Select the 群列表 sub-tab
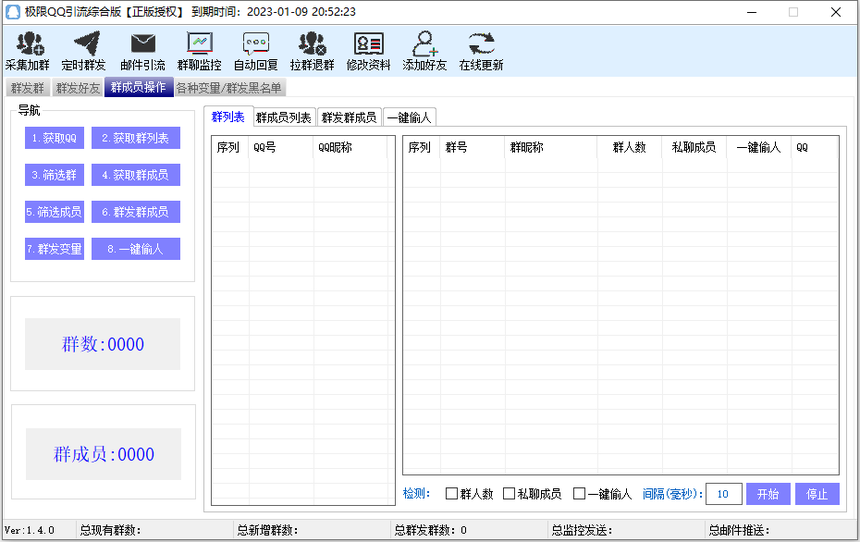Image resolution: width=860 pixels, height=542 pixels. (x=228, y=117)
